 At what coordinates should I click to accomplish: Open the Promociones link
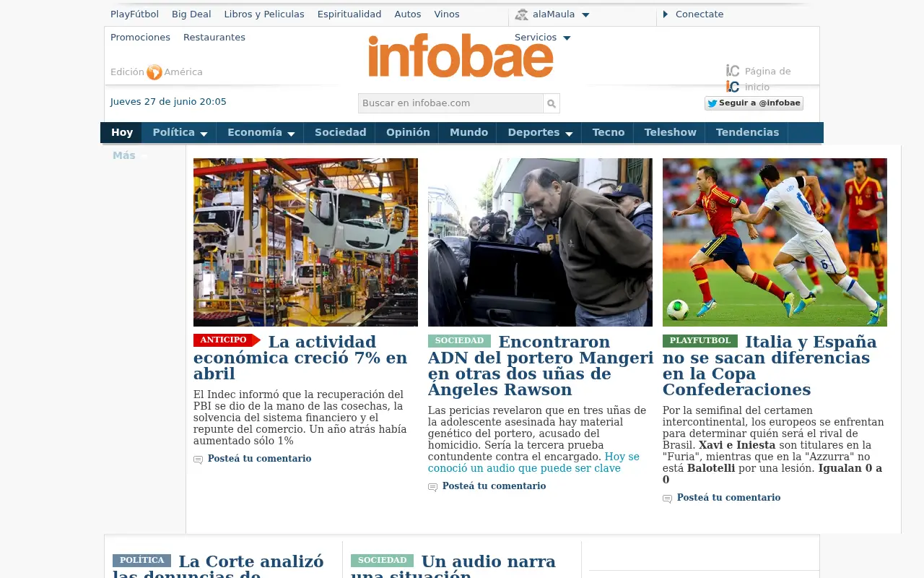[x=140, y=38]
